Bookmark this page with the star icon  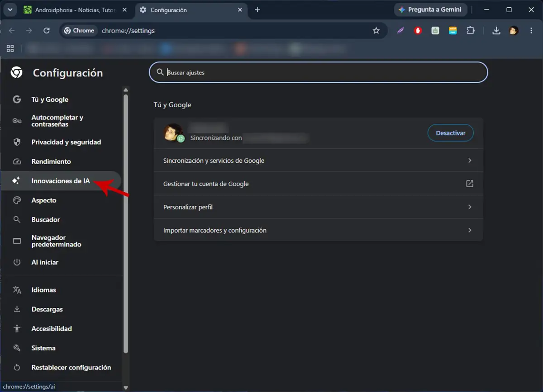376,31
